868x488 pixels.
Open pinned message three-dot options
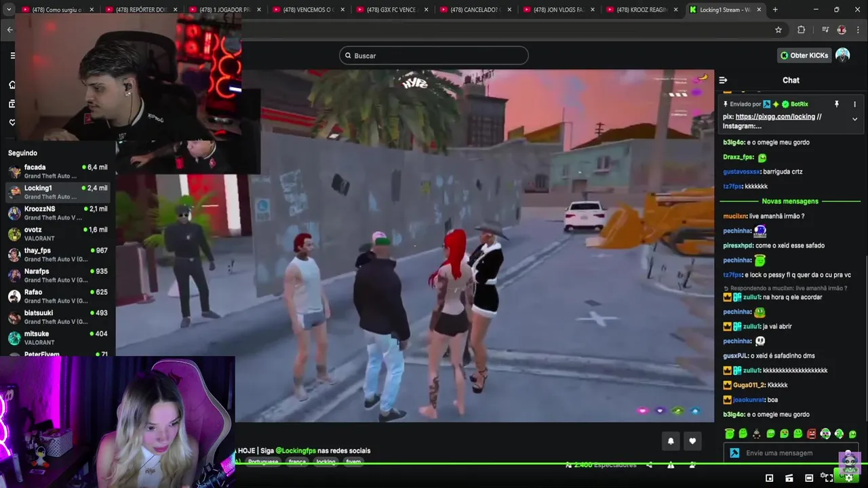(x=854, y=104)
